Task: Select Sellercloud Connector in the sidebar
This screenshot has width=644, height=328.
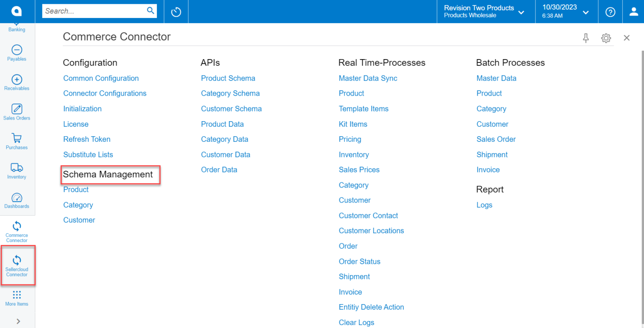Action: tap(17, 266)
